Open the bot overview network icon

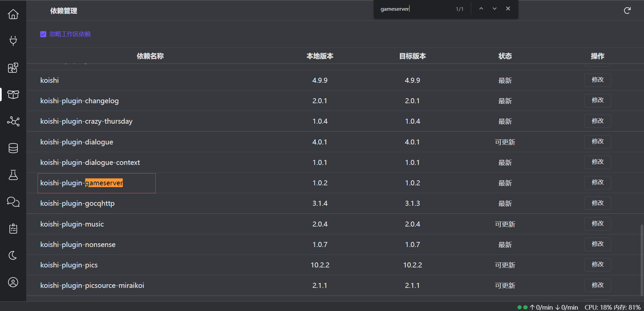(x=13, y=121)
